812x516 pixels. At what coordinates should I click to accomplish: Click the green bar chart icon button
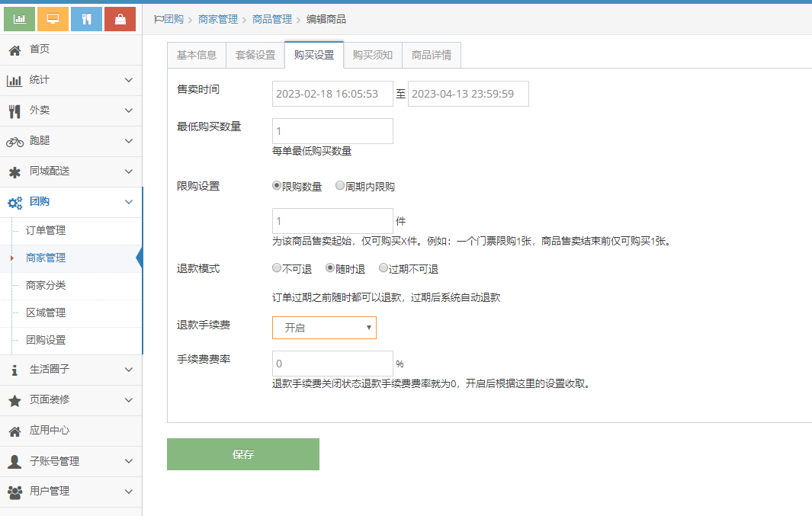pos(20,19)
